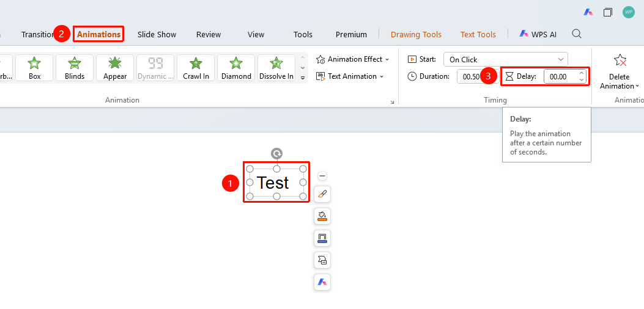Apply the Box animation effect

pos(34,68)
